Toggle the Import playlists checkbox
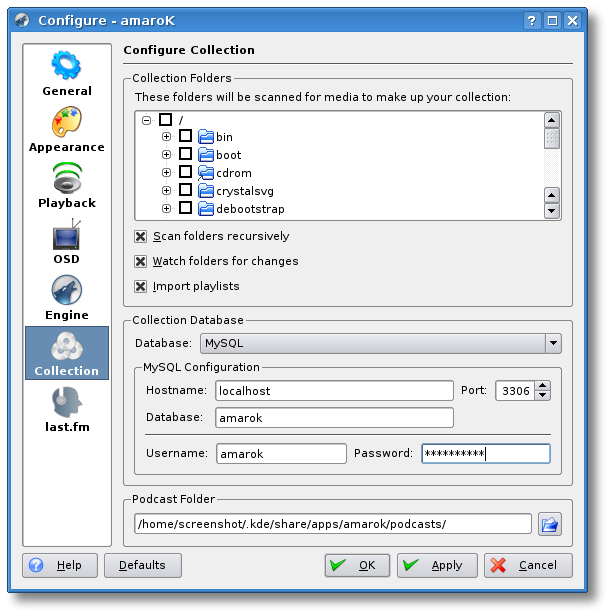The width and height of the screenshot is (611, 616). click(x=141, y=287)
